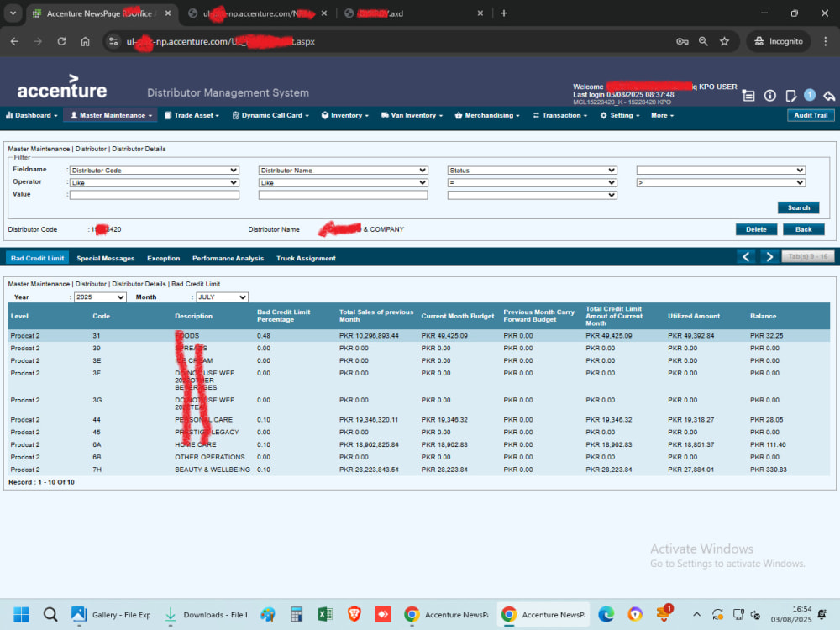The image size is (840, 630).
Task: Open Brave browser from the taskbar
Action: (354, 615)
